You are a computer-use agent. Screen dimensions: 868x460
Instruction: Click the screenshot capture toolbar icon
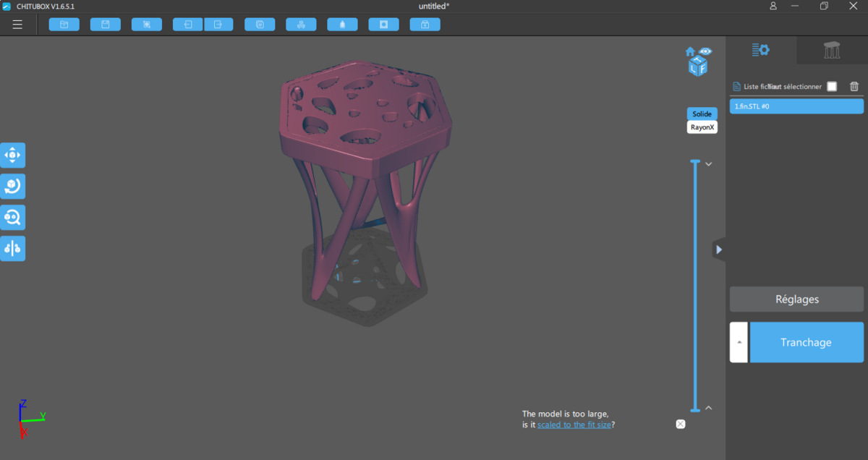(146, 25)
